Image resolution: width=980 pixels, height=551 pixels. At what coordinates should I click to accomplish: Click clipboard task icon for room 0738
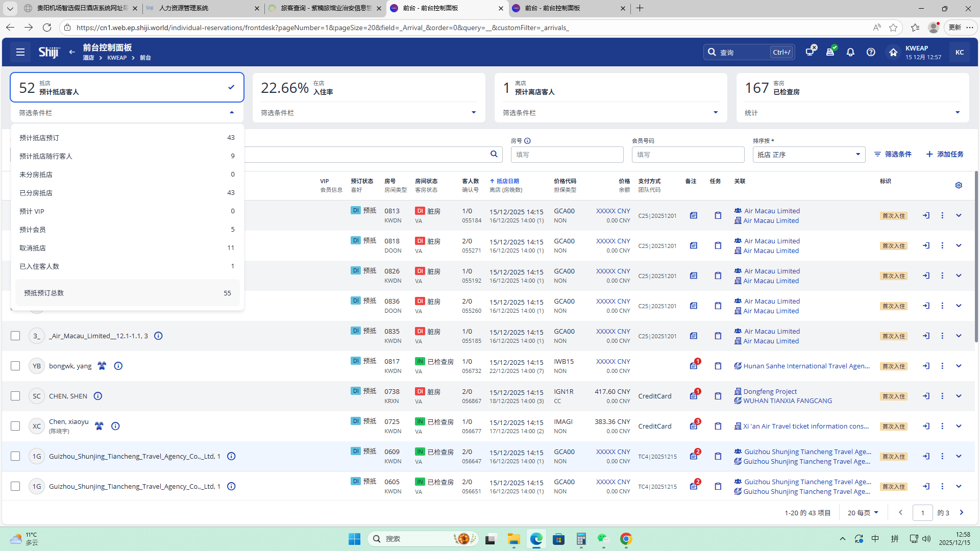718,396
